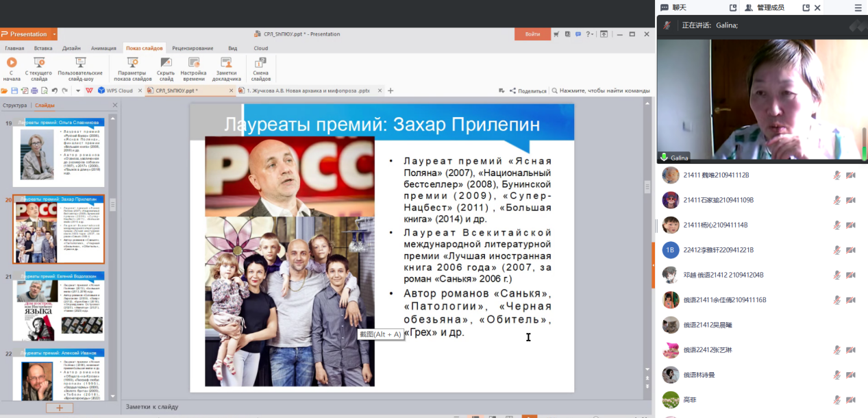Image resolution: width=868 pixels, height=418 pixels.
Task: Click the Поделиться share button
Action: [528, 90]
